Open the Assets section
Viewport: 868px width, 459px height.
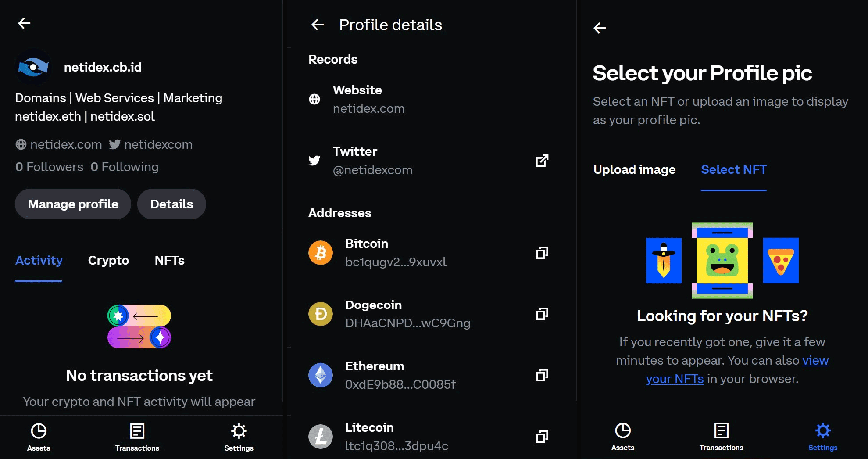pyautogui.click(x=39, y=437)
